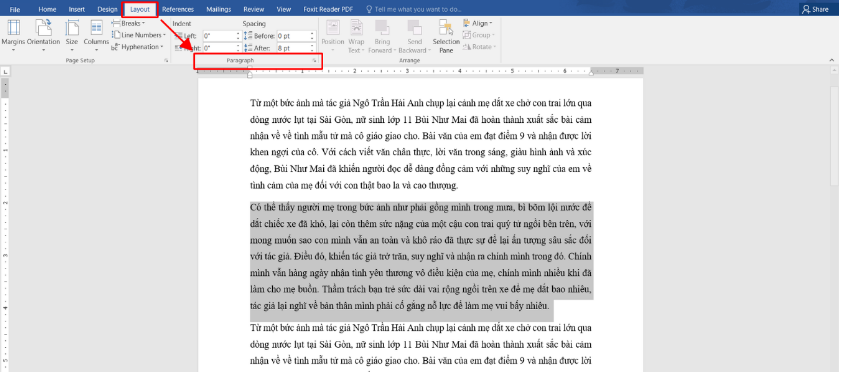The height and width of the screenshot is (372, 841).
Task: Expand the Line Numbers dropdown
Action: 138,35
